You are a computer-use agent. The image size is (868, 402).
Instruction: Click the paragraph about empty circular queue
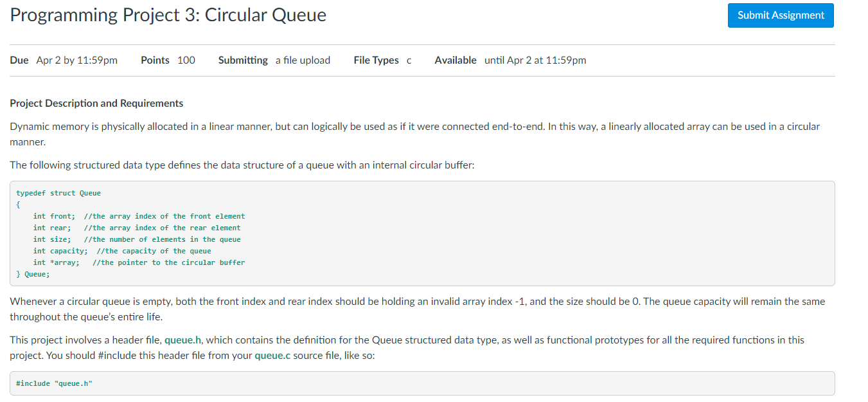pyautogui.click(x=418, y=309)
